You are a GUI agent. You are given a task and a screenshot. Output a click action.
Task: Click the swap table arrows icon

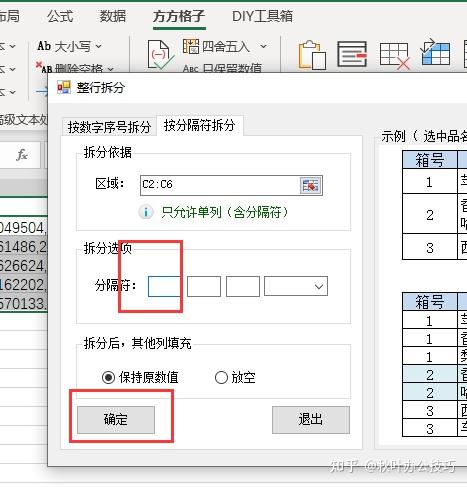coord(435,52)
